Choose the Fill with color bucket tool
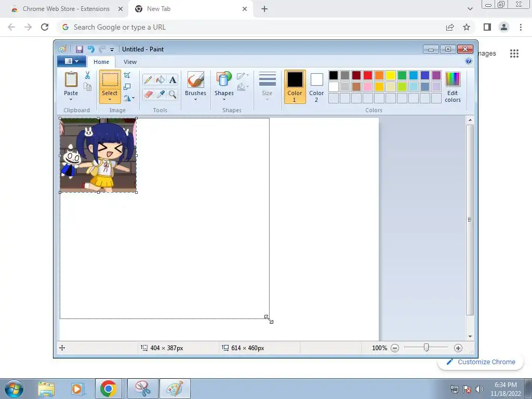 coord(160,79)
